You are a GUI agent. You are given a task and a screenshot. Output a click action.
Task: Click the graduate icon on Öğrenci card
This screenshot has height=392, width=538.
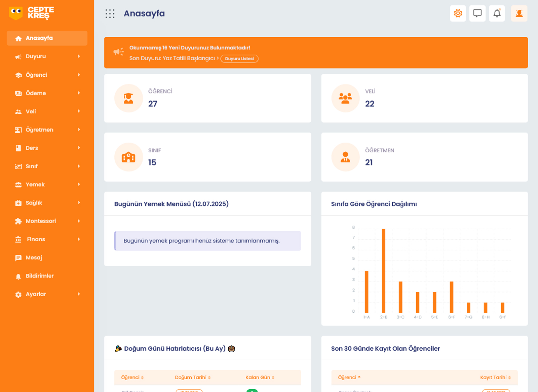[128, 98]
